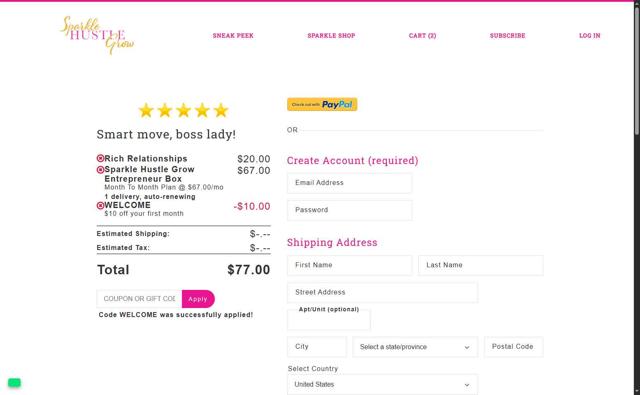This screenshot has width=640, height=395.
Task: Click the Sparkle Hustle Grow logo
Action: pyautogui.click(x=97, y=35)
